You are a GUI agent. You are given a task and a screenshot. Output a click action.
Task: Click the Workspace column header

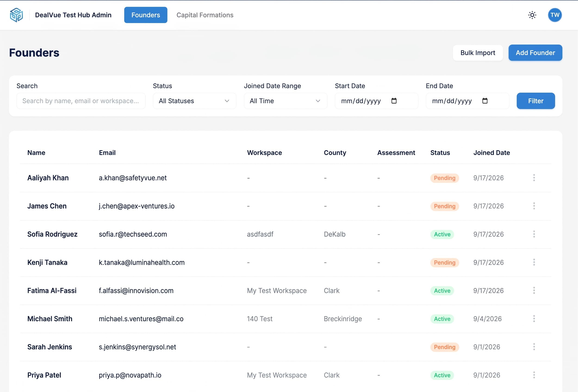264,153
